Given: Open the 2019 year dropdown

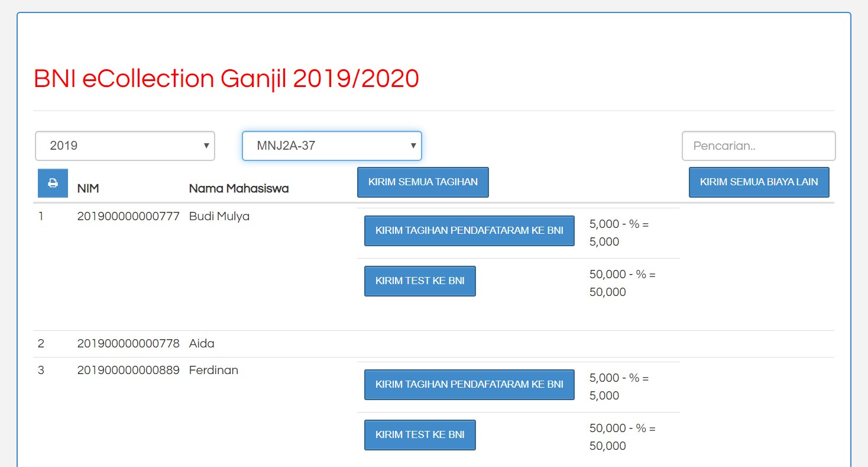Looking at the screenshot, I should 125,146.
